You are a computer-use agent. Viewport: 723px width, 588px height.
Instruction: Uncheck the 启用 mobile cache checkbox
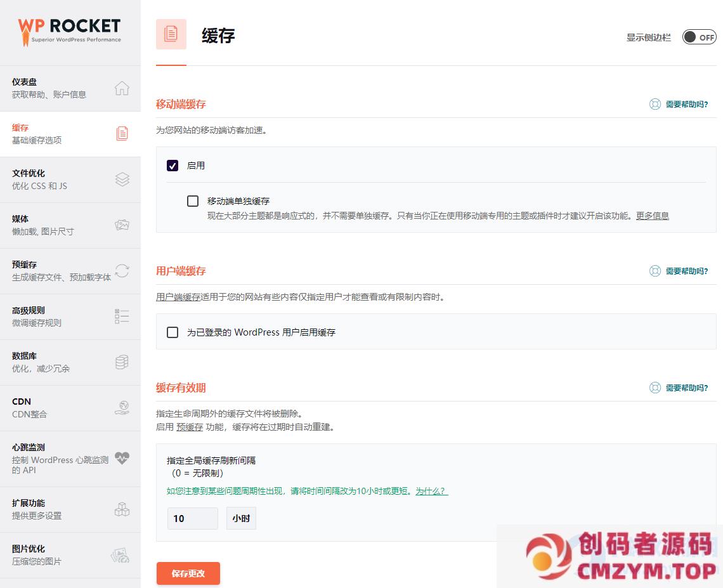(173, 166)
